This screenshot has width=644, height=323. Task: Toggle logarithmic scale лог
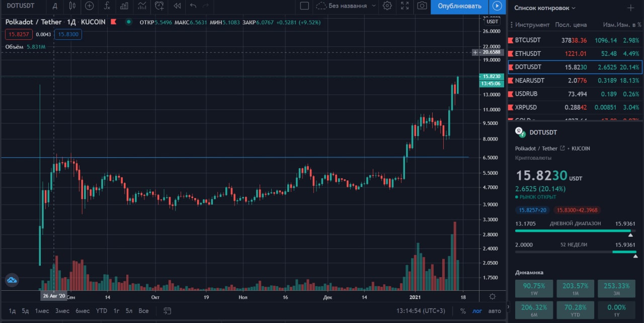click(x=477, y=311)
